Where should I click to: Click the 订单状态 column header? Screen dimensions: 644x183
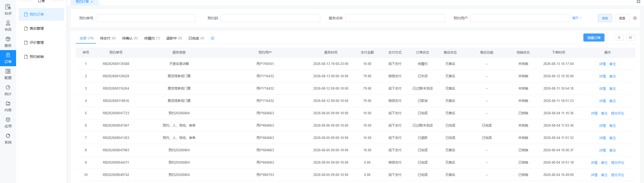(423, 52)
